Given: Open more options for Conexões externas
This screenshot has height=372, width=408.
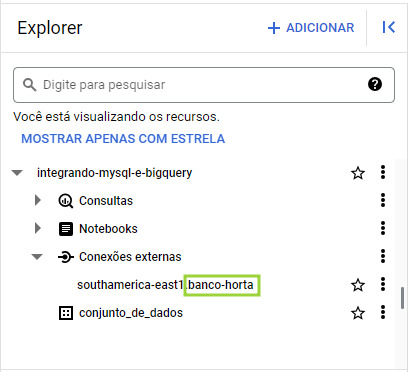Looking at the screenshot, I should click(383, 256).
